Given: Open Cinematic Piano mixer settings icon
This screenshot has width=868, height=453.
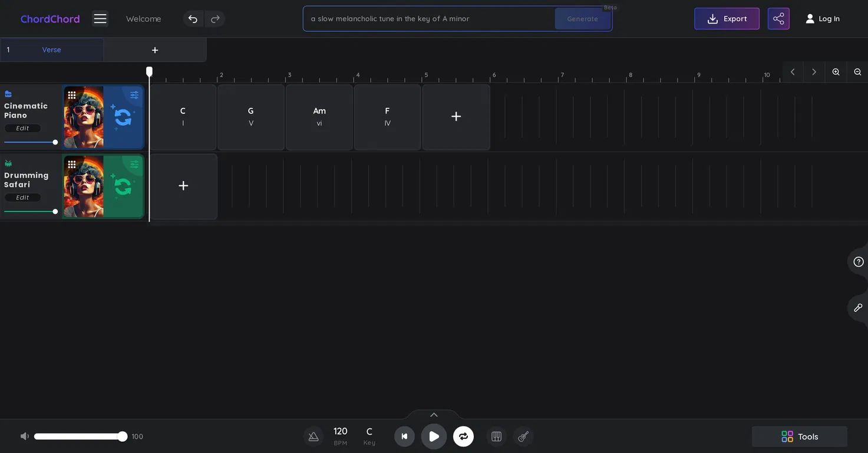Looking at the screenshot, I should click(x=134, y=95).
